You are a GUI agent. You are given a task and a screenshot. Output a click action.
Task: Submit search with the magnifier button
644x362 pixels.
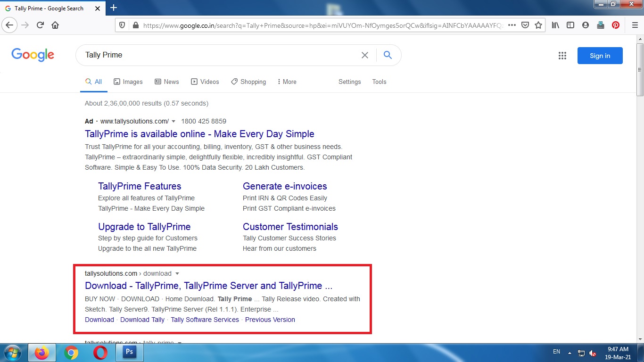388,55
